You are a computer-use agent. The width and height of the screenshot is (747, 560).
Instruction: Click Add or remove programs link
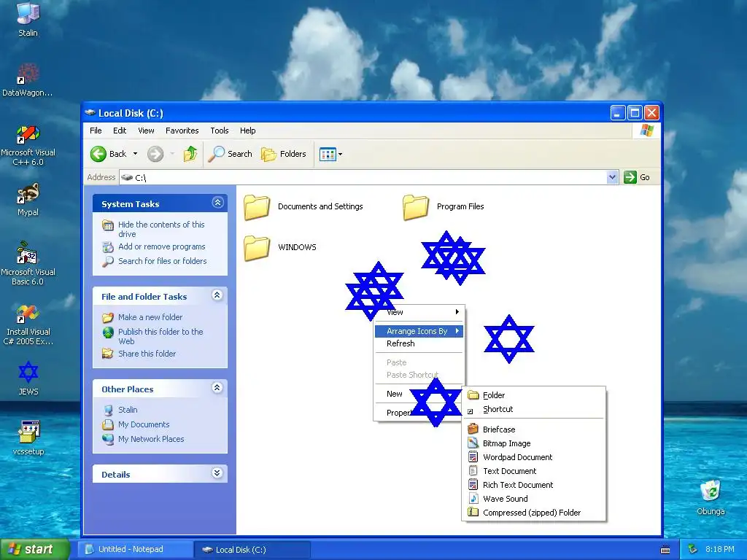point(162,246)
